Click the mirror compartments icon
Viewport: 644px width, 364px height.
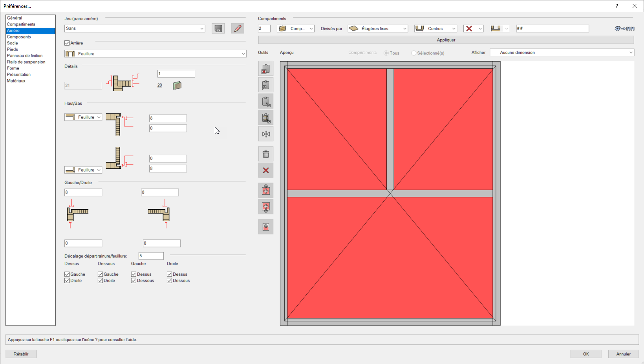pos(266,134)
